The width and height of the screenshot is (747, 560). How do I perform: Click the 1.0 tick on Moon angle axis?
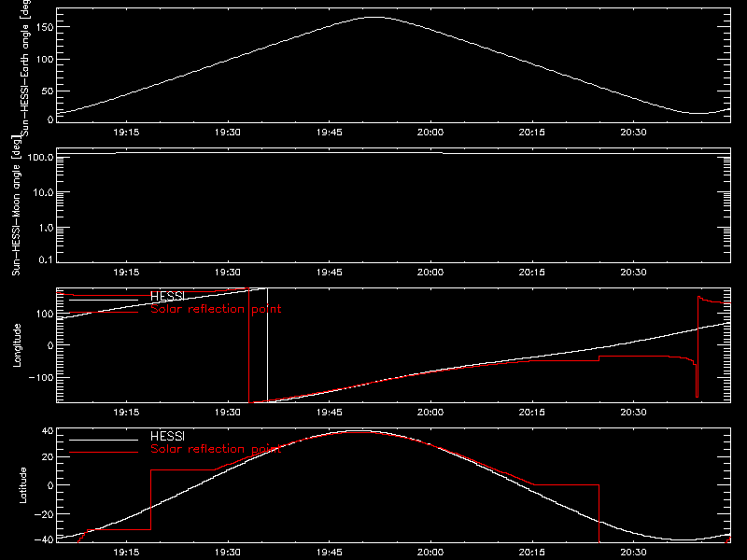(46, 228)
